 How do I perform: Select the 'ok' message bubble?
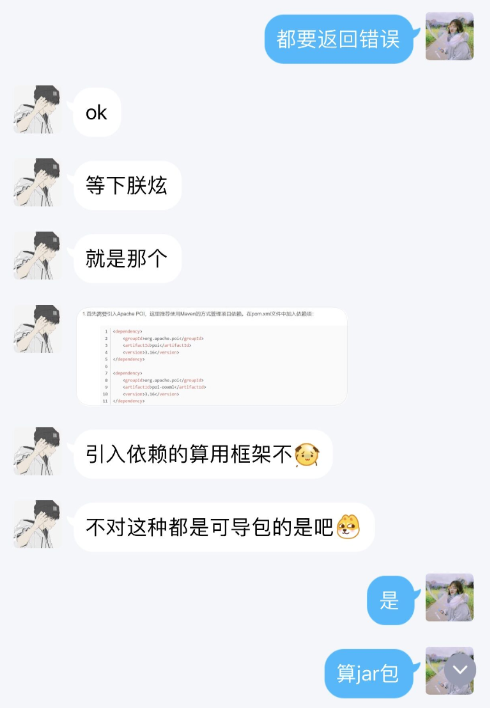tap(97, 112)
